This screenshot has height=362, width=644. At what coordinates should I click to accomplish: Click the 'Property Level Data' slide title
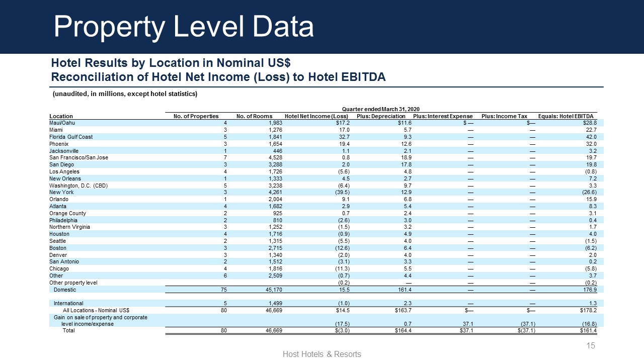(184, 26)
